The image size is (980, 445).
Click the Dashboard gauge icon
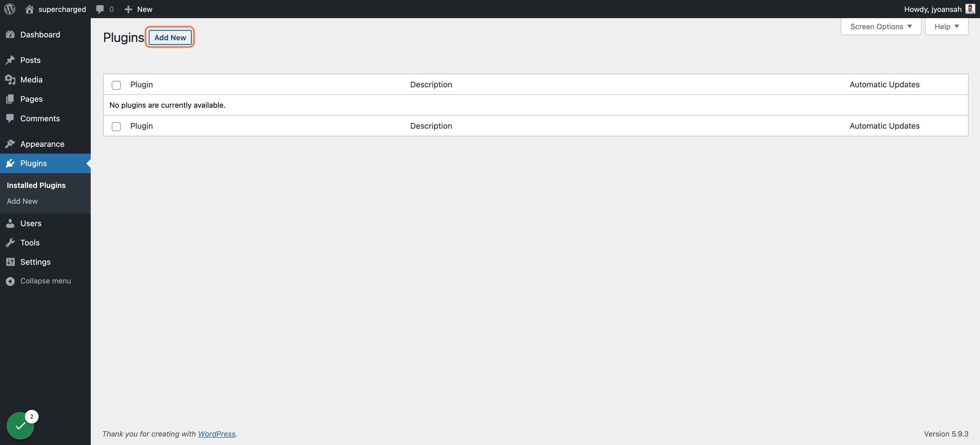coord(10,35)
